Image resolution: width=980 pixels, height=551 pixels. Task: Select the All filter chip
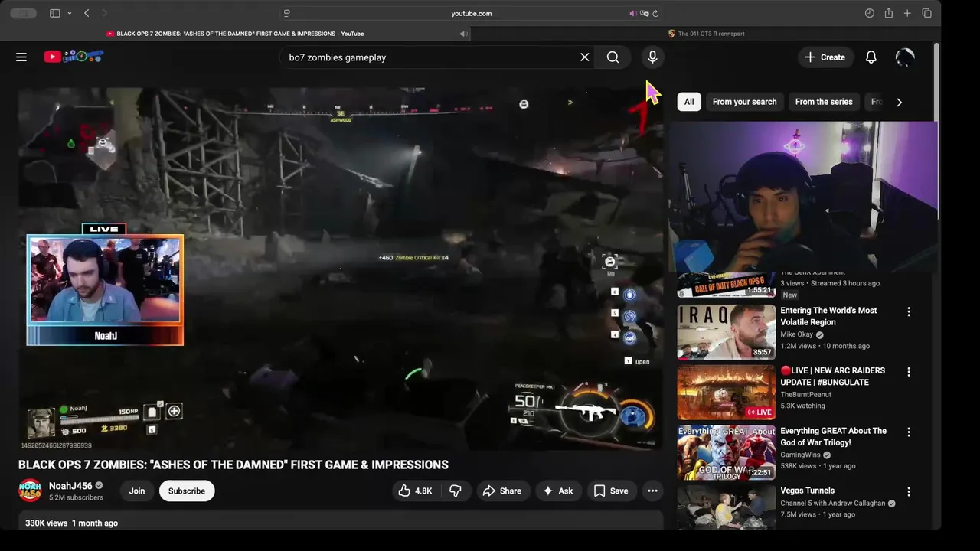click(x=689, y=102)
